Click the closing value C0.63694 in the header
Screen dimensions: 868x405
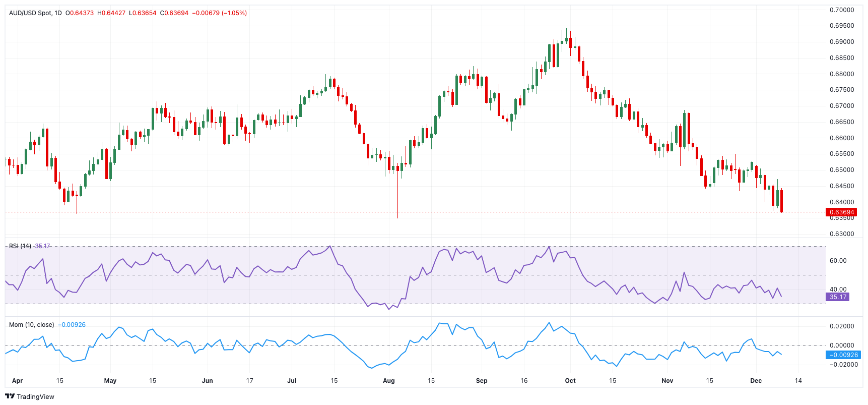click(x=174, y=13)
